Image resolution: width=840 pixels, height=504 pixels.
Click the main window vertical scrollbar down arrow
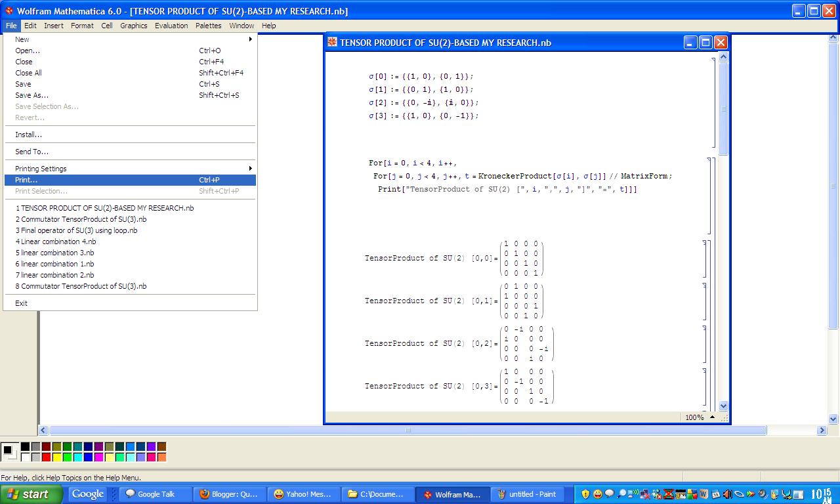pyautogui.click(x=833, y=419)
